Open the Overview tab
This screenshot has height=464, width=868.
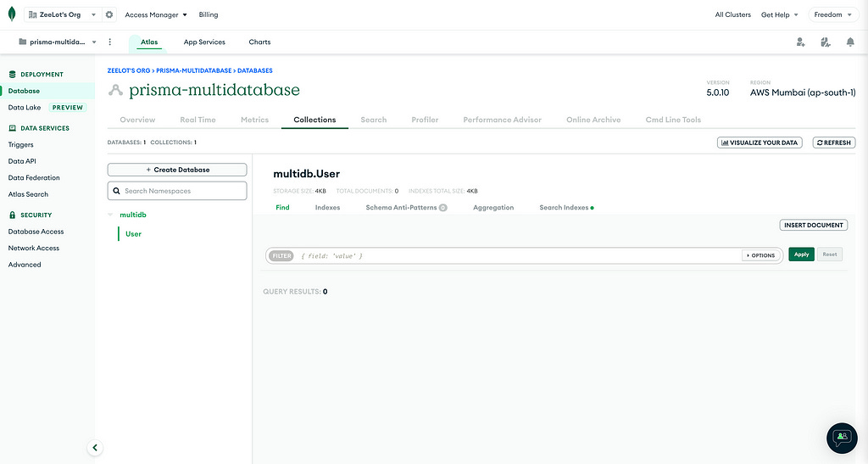tap(137, 120)
